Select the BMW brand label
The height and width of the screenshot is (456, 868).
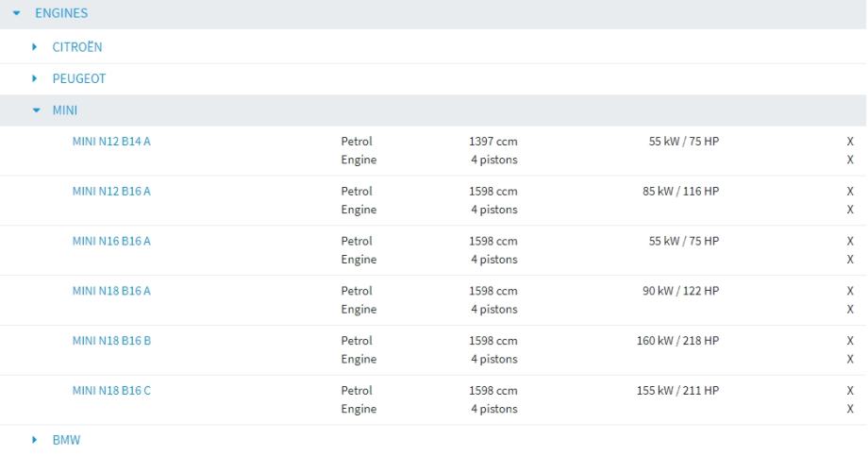66,440
